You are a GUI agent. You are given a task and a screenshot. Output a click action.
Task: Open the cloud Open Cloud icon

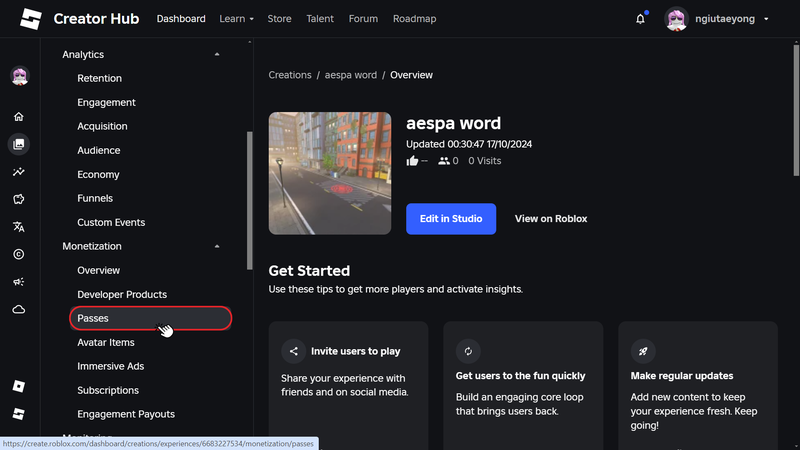coord(19,309)
